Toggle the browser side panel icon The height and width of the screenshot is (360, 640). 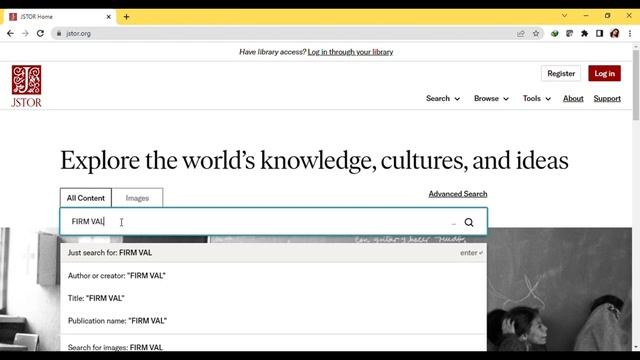pyautogui.click(x=599, y=33)
